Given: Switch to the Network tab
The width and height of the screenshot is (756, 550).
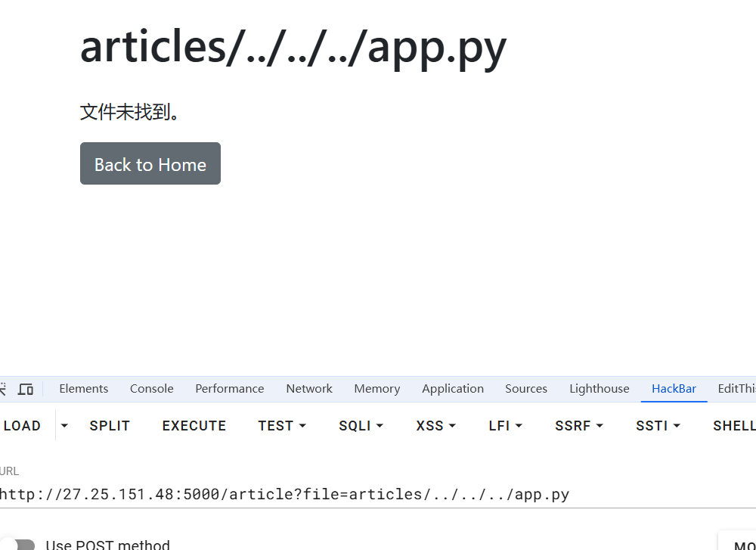Looking at the screenshot, I should (309, 389).
